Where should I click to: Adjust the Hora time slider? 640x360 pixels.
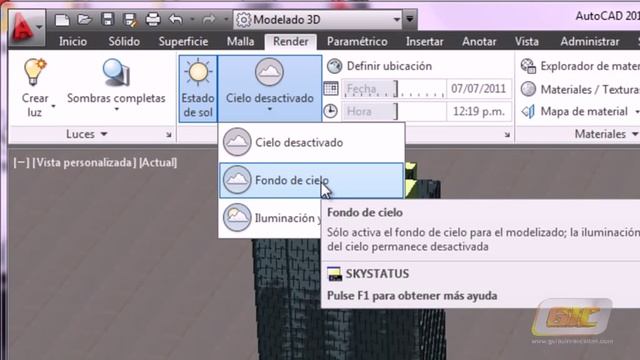pyautogui.click(x=394, y=111)
